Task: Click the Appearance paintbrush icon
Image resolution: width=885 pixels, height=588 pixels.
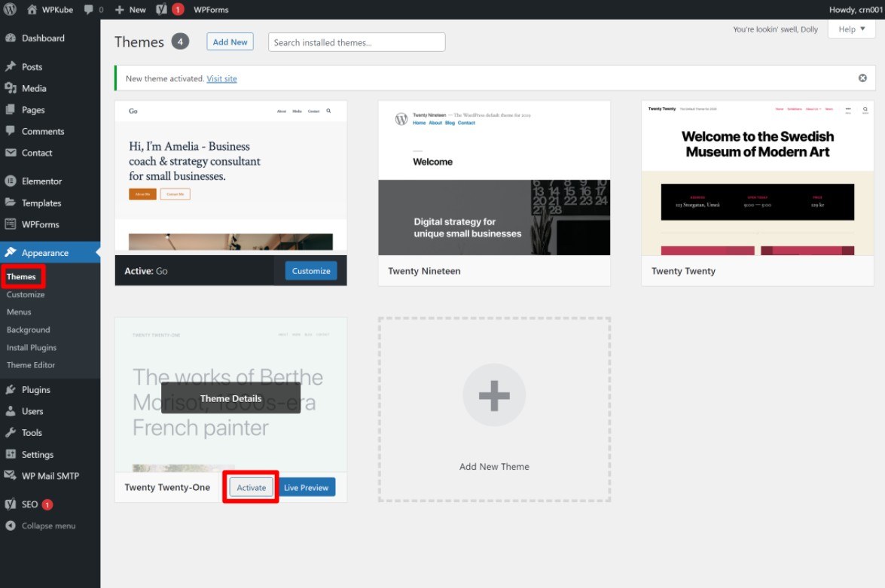Action: pos(10,252)
